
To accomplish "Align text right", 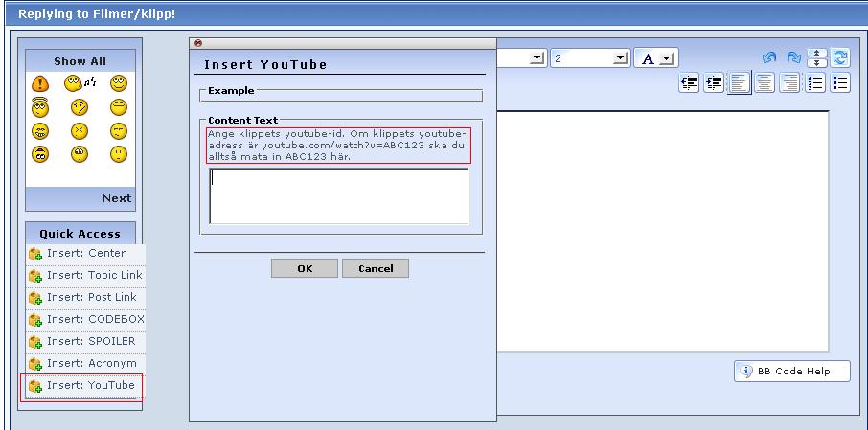I will click(789, 83).
